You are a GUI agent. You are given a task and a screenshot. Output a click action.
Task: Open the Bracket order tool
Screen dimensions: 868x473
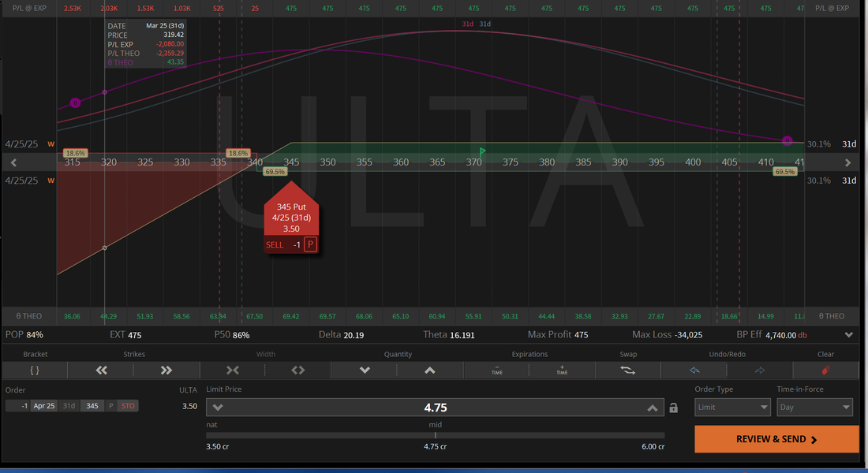point(34,370)
